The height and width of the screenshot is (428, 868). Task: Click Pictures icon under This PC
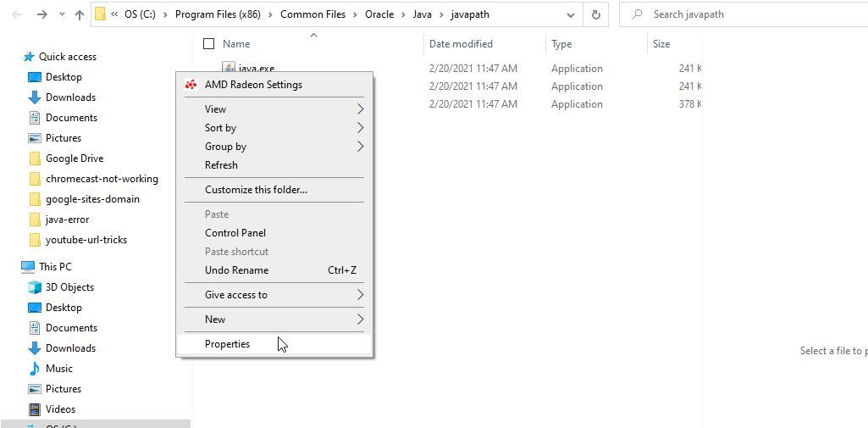tap(35, 389)
